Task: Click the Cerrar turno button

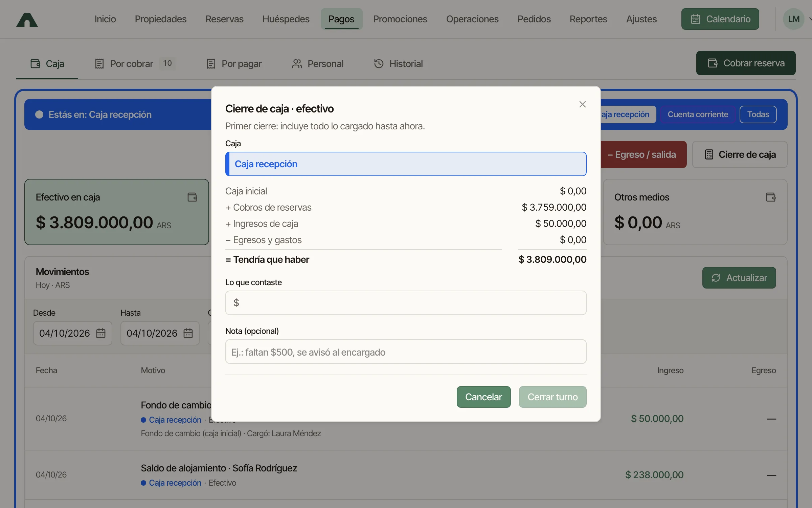Action: pos(552,397)
